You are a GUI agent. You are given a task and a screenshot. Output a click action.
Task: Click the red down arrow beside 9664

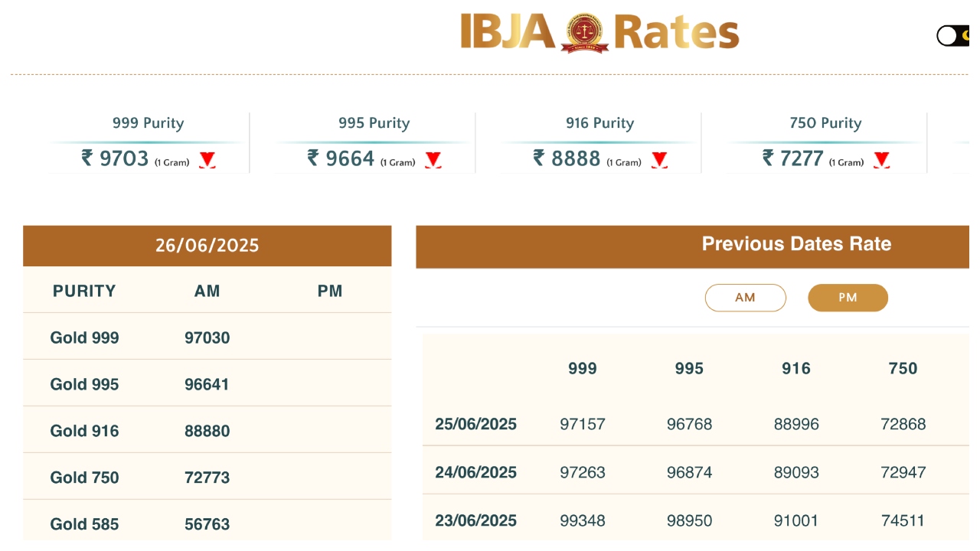[x=433, y=160]
